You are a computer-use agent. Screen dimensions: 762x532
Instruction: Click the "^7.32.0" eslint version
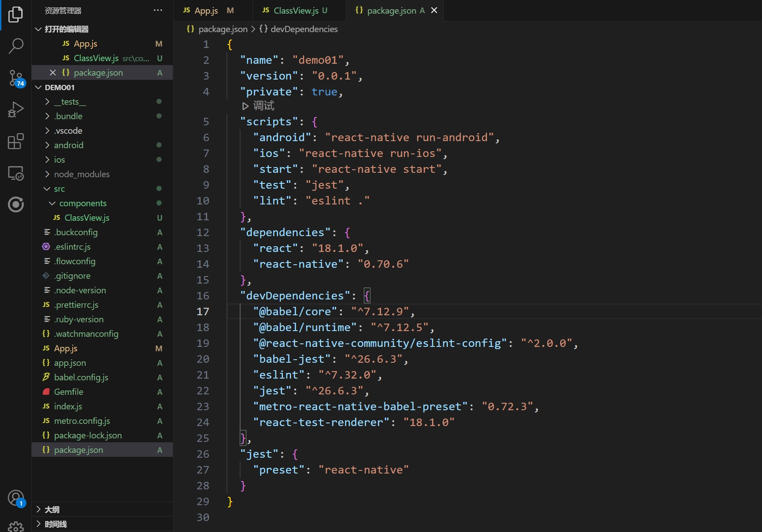pos(348,375)
